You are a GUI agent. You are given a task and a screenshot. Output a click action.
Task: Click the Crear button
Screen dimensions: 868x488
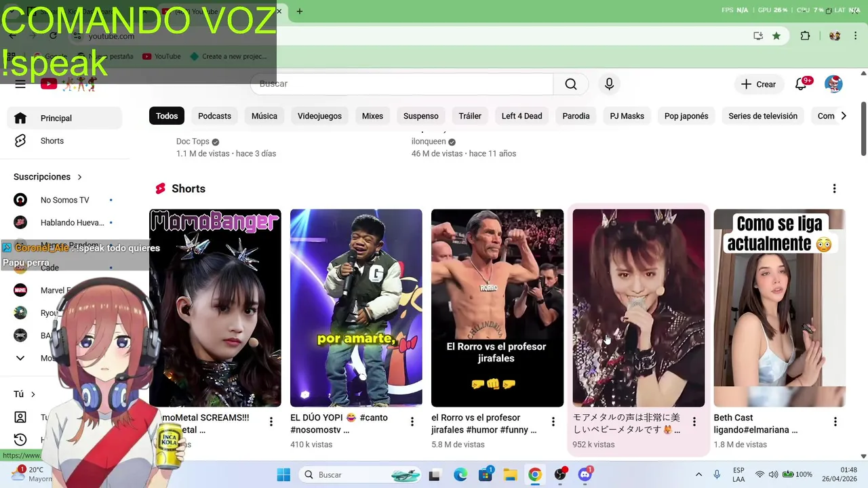(x=758, y=84)
